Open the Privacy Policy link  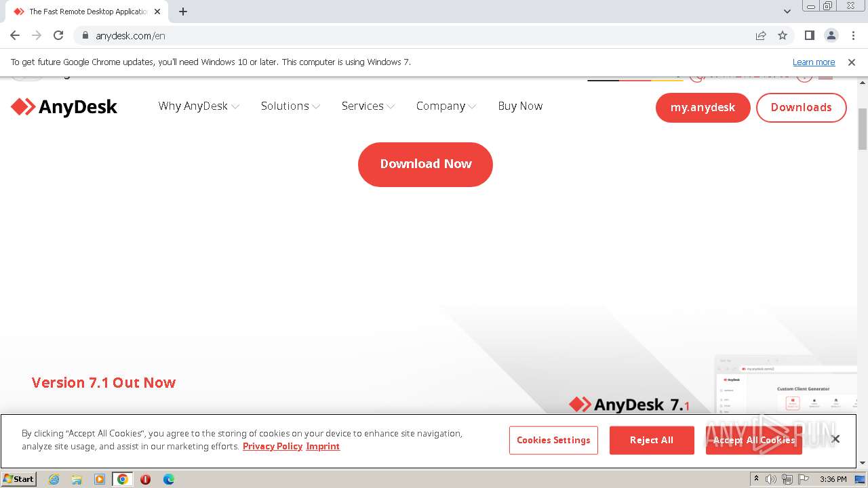[x=273, y=446]
